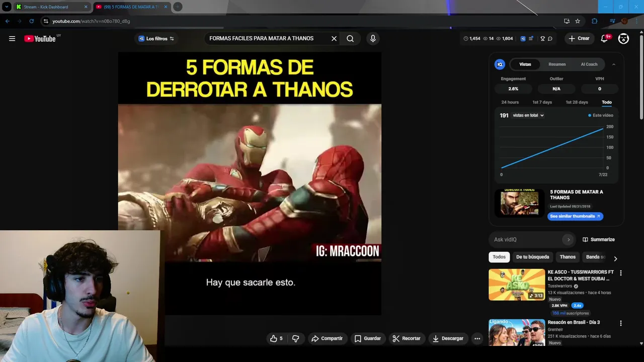Start voice search with microphone icon
644x362 pixels.
tap(373, 39)
